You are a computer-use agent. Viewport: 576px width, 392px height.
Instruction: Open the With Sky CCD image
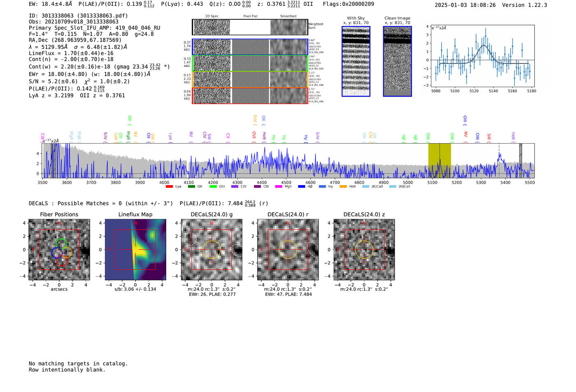point(356,61)
